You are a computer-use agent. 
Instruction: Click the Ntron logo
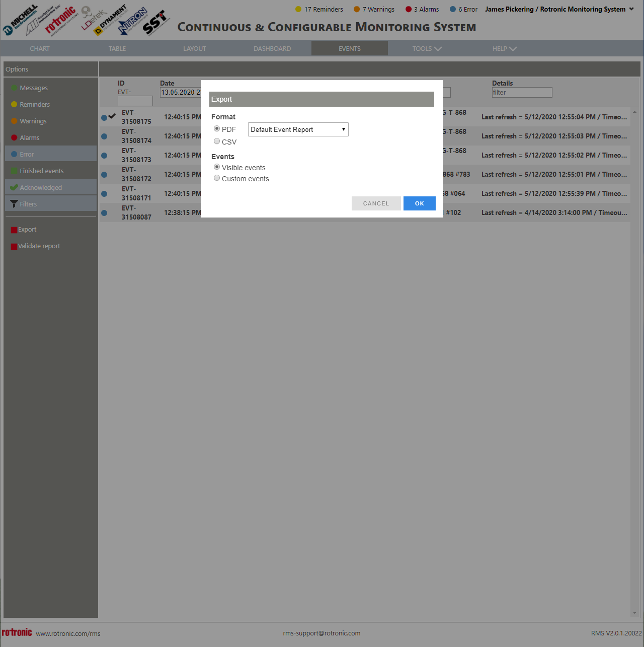pos(133,21)
